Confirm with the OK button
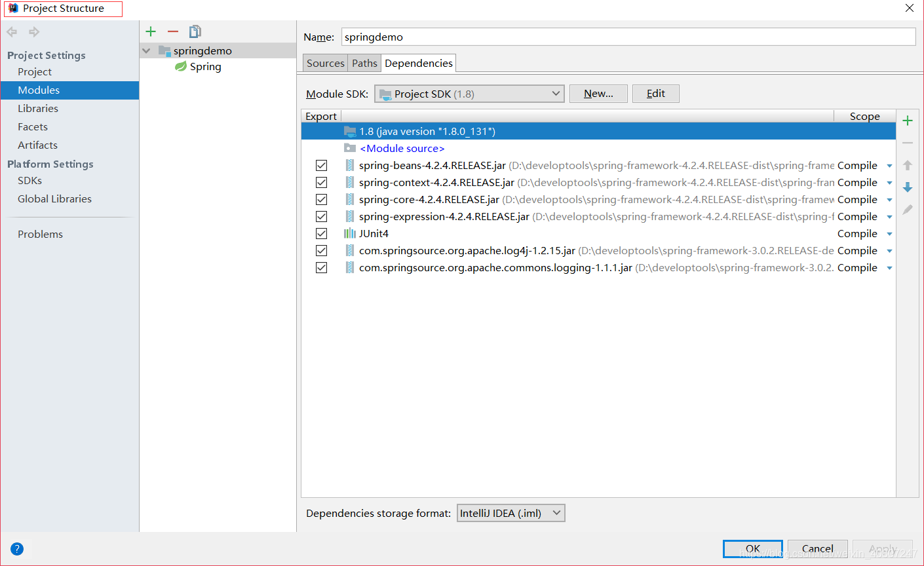The width and height of the screenshot is (924, 566). 753,549
